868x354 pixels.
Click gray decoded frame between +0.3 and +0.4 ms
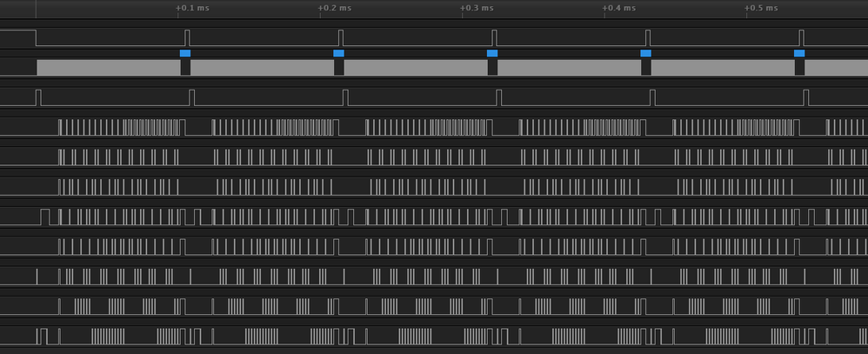[569, 68]
